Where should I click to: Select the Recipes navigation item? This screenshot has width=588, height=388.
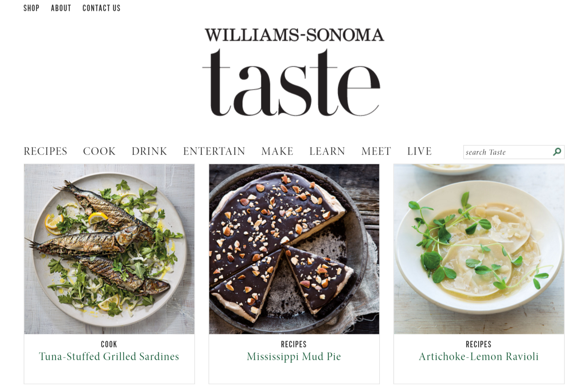tap(45, 151)
